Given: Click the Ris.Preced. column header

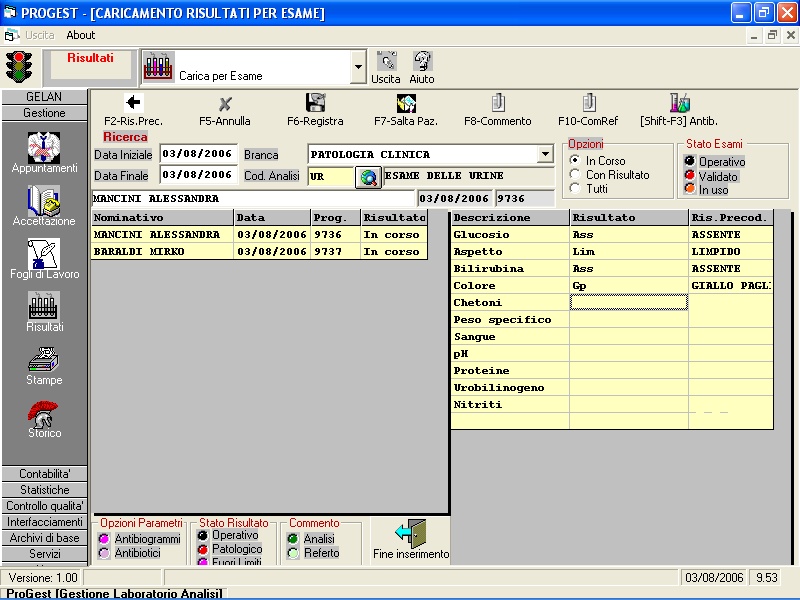Looking at the screenshot, I should click(731, 217).
